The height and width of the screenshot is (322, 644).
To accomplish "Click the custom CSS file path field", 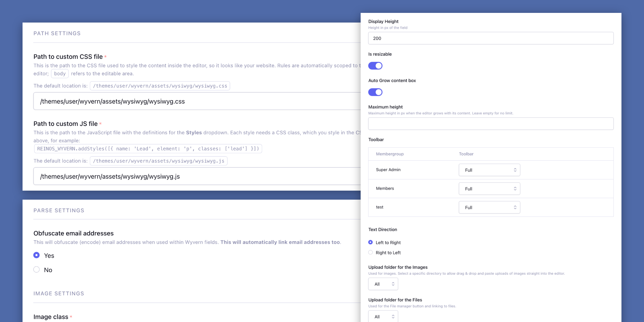I will click(x=197, y=101).
